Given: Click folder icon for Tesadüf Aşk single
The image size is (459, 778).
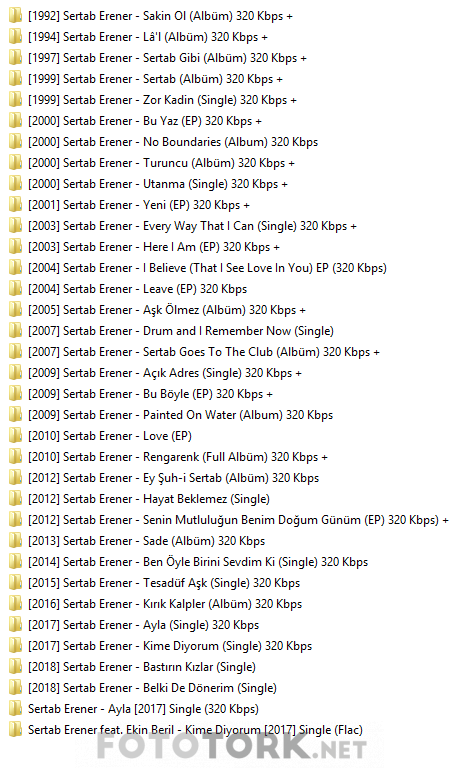Looking at the screenshot, I should pos(15,583).
